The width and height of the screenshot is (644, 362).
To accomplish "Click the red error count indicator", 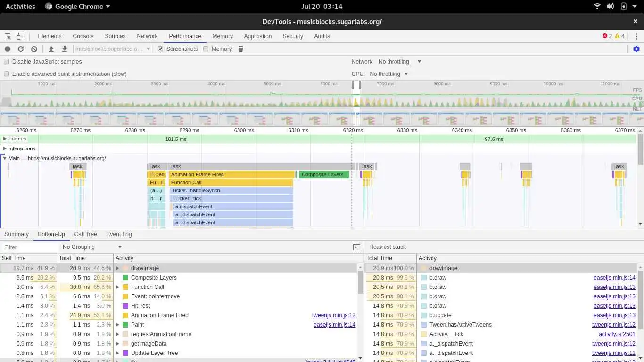I will click(607, 36).
